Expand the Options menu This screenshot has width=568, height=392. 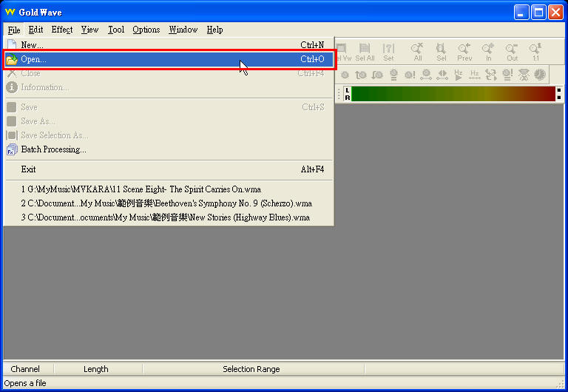click(146, 30)
